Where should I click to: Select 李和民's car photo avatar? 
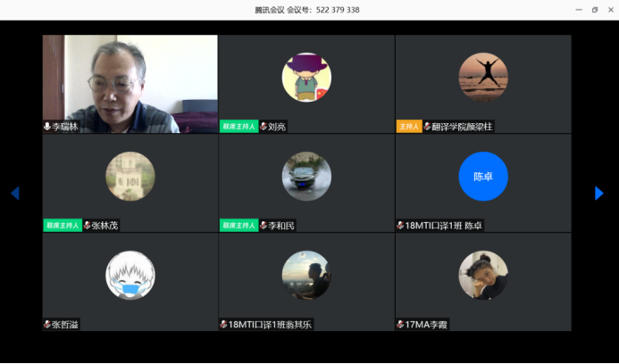(306, 177)
